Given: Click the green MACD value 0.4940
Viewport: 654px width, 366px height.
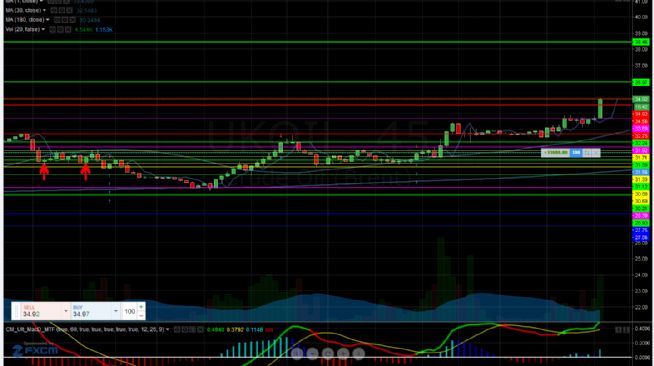Looking at the screenshot, I should coord(216,330).
